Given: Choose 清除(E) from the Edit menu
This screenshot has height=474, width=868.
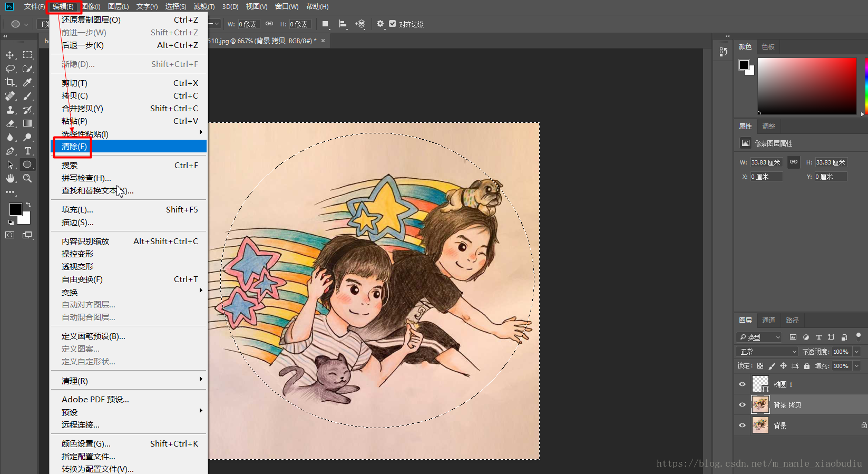Looking at the screenshot, I should coord(129,146).
